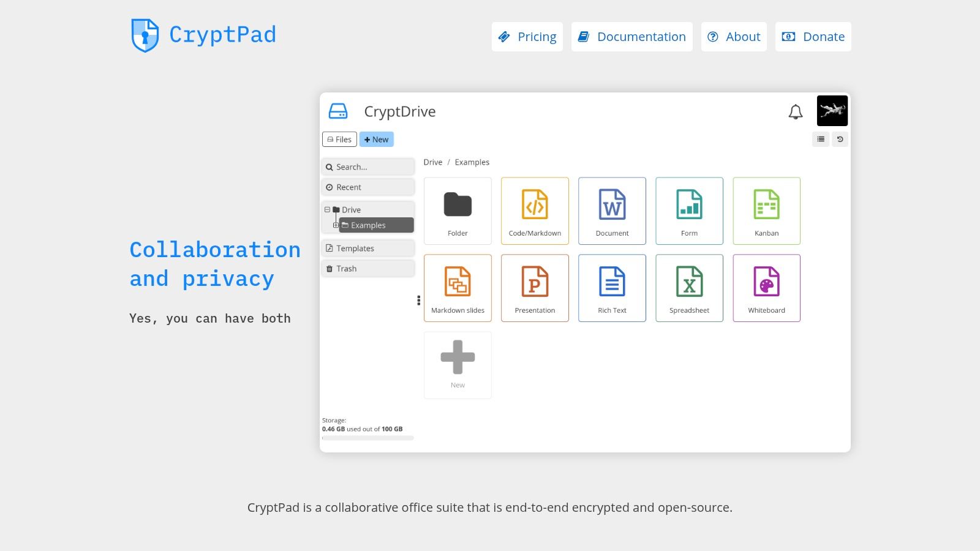The image size is (980, 551).
Task: Open the Form creation icon
Action: [689, 211]
